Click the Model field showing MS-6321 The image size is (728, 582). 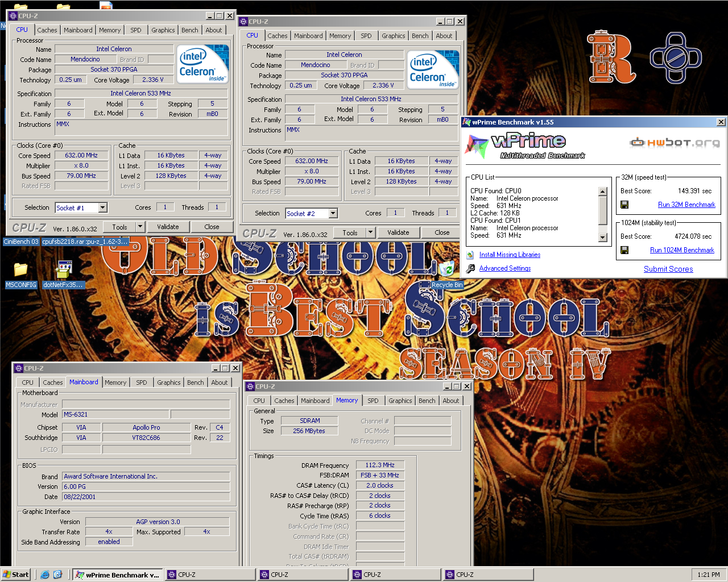115,414
